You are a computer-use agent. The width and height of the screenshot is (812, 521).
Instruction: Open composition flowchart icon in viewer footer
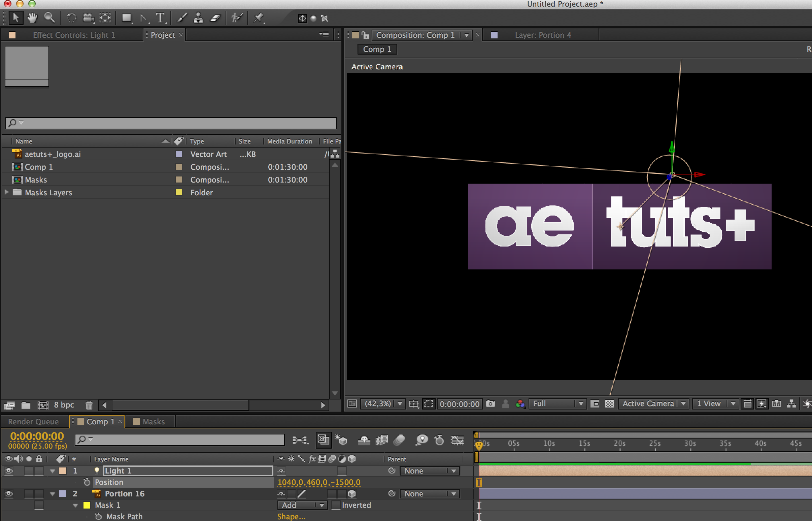tap(791, 403)
